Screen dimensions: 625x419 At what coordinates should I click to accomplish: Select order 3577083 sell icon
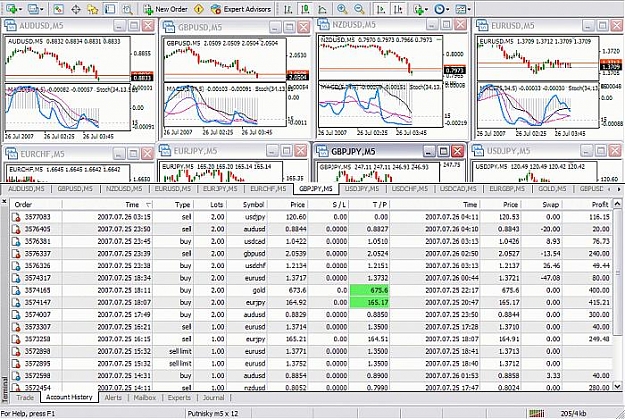[16, 217]
